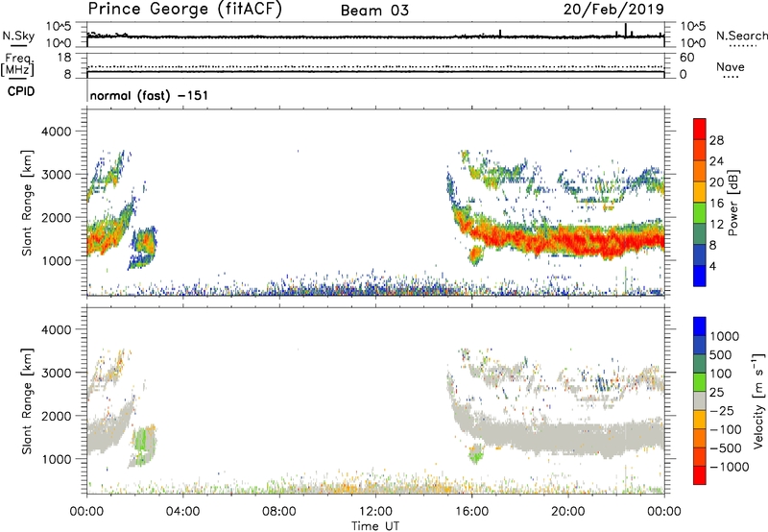Click the '12:00' time tick label
The width and height of the screenshot is (768, 532).
[375, 511]
